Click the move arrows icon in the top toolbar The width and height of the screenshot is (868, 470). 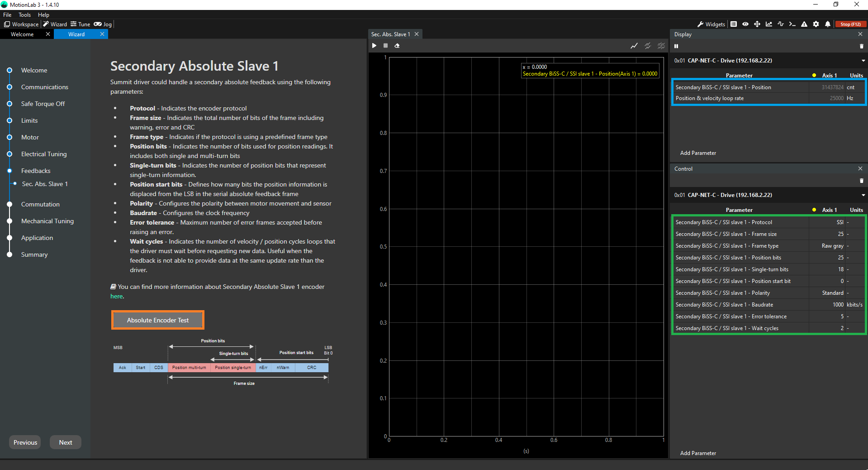(757, 24)
